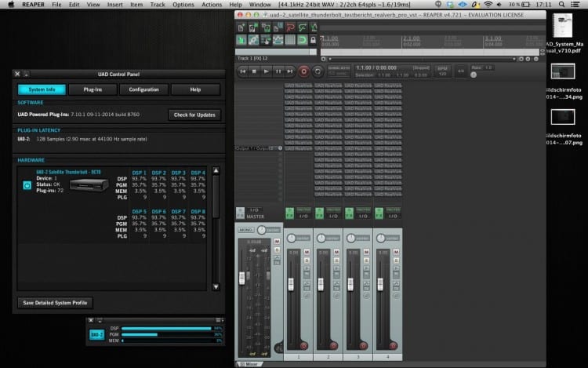Click the red Undo toolbar icon
Screen dimensions: 588x368
pos(290,27)
